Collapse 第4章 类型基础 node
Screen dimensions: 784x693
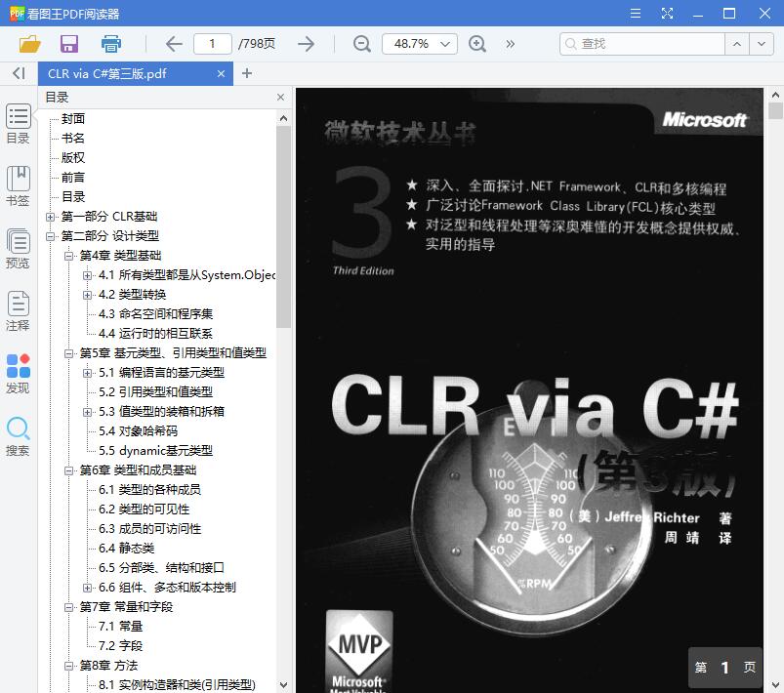click(68, 256)
